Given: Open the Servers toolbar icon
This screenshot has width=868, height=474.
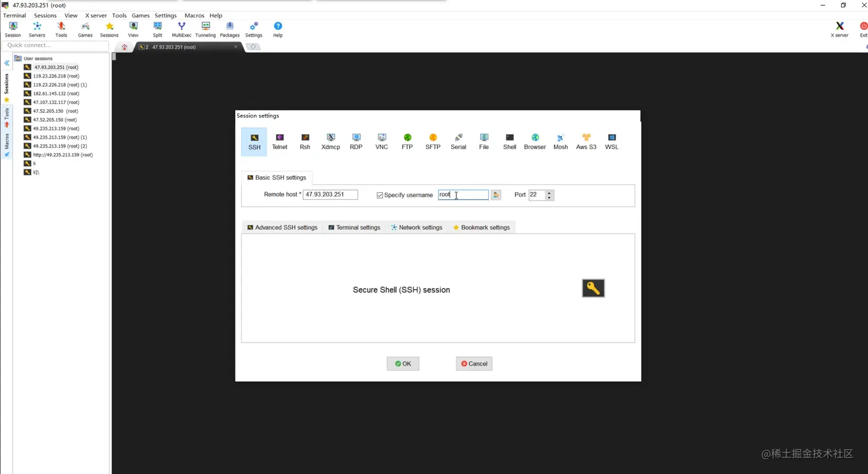Looking at the screenshot, I should point(37,29).
